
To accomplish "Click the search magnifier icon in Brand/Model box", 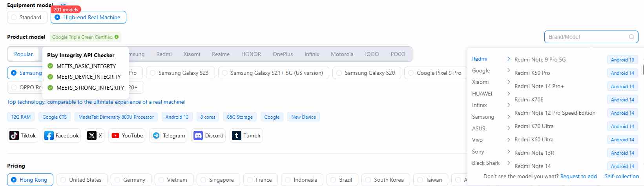I will pos(631,37).
